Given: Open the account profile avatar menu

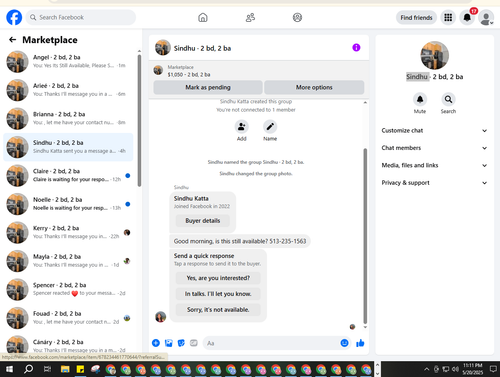Looking at the screenshot, I should coord(486,17).
